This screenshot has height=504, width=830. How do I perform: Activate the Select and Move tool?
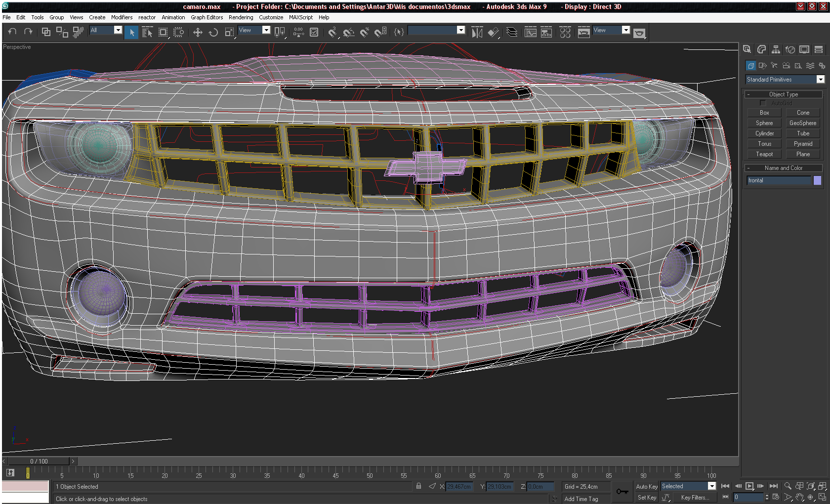click(198, 32)
